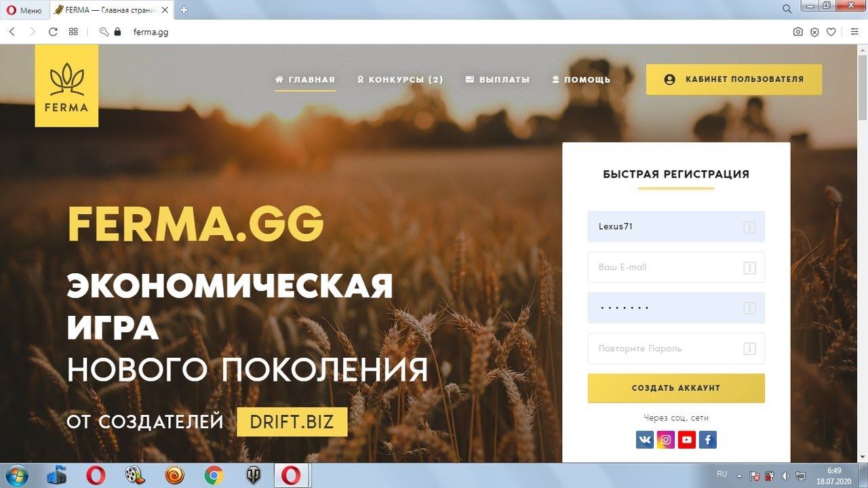Click the FERMA wheat logo

66,86
